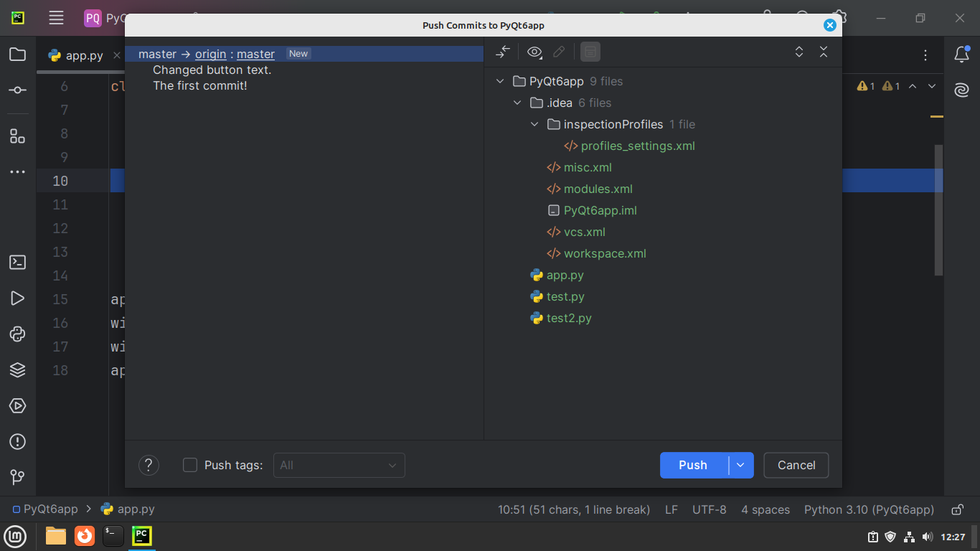This screenshot has height=551, width=980.
Task: Go to next highlighted error arrow
Action: coord(932,86)
